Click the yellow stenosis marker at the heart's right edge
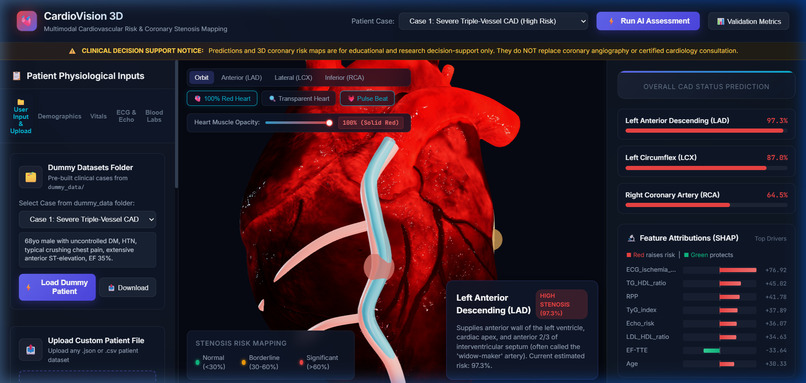This screenshot has height=383, width=806. tap(497, 240)
